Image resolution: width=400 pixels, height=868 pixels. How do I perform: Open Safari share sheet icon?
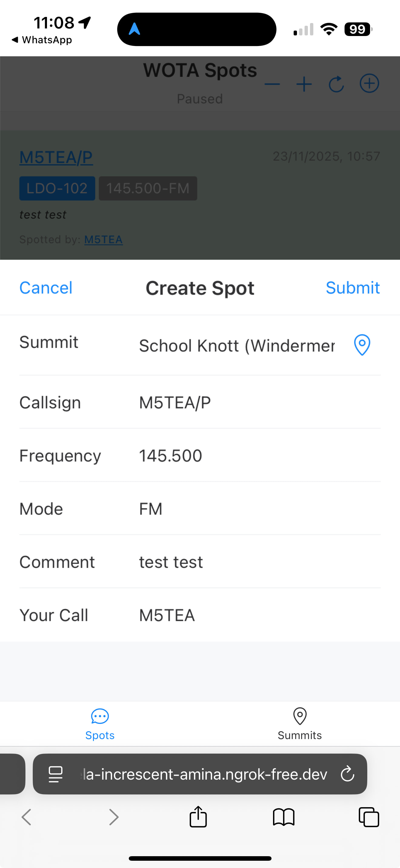click(x=198, y=817)
